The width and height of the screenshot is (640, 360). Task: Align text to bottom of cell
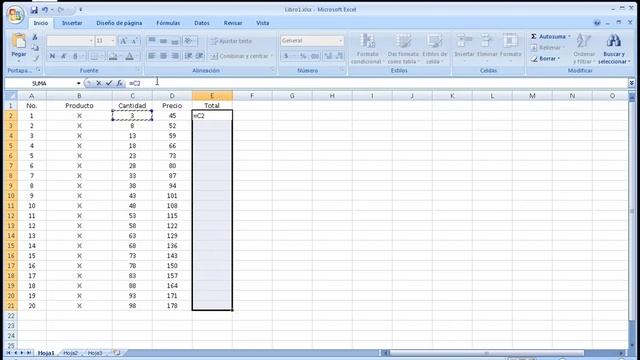point(175,41)
